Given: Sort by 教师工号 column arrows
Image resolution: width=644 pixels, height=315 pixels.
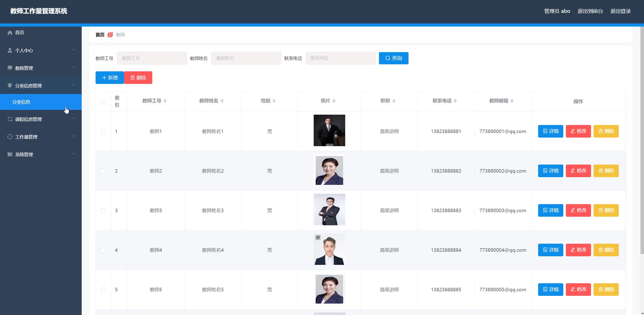Looking at the screenshot, I should click(x=165, y=101).
